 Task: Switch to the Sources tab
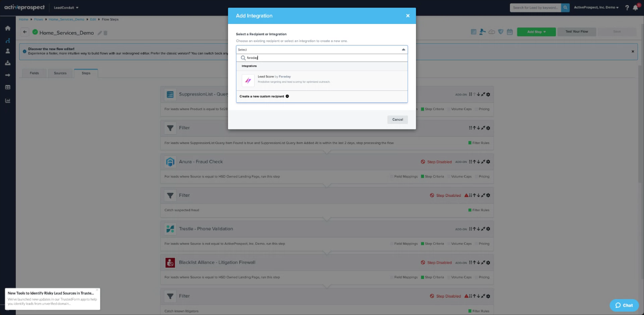(60, 73)
